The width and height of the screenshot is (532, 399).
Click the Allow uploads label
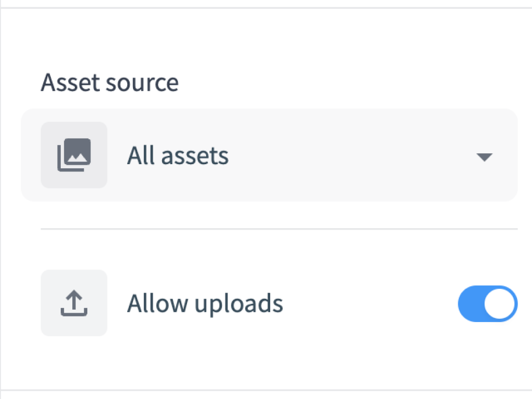click(x=205, y=303)
